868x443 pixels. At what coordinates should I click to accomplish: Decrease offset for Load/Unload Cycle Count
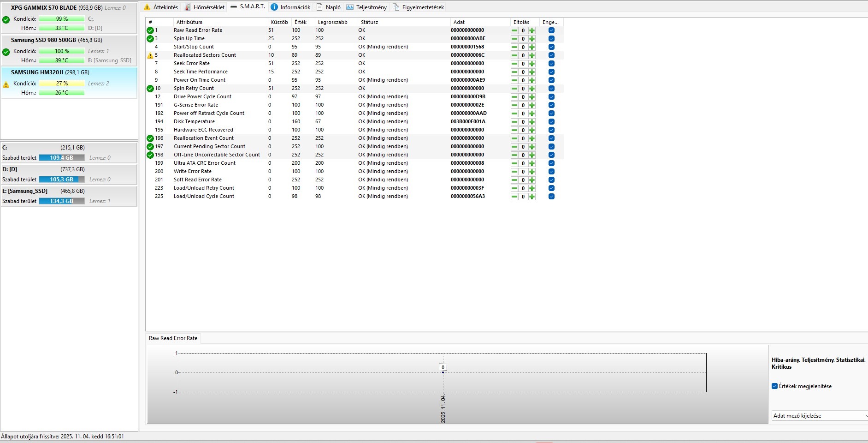514,197
